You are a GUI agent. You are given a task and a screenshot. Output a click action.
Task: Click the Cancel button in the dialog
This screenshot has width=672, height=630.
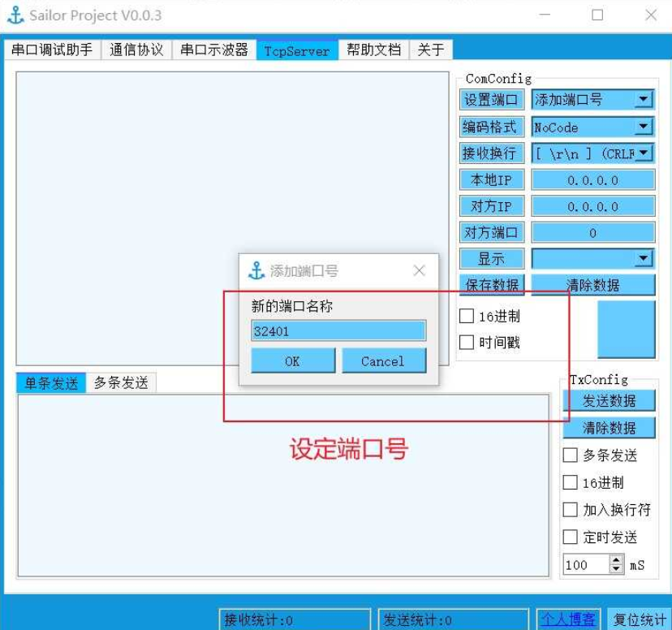384,360
